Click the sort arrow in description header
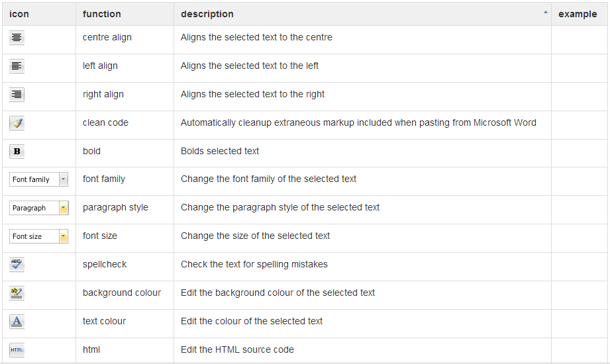 coord(546,13)
